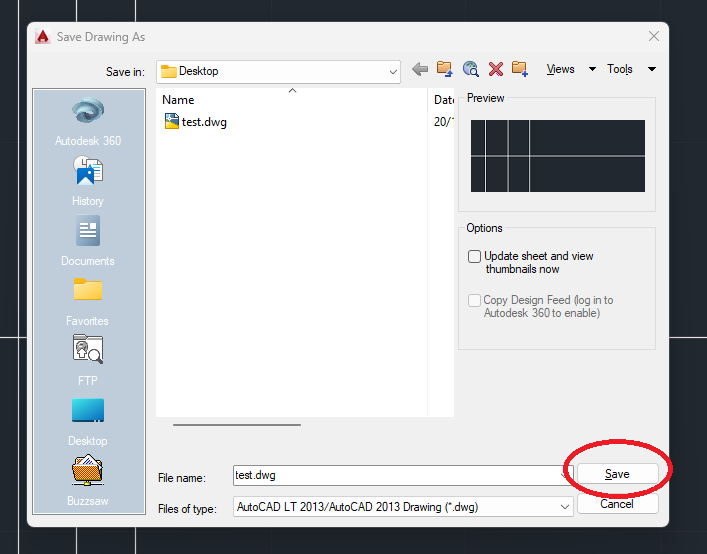Close the Save Drawing As dialog
707x554 pixels.
tap(654, 36)
